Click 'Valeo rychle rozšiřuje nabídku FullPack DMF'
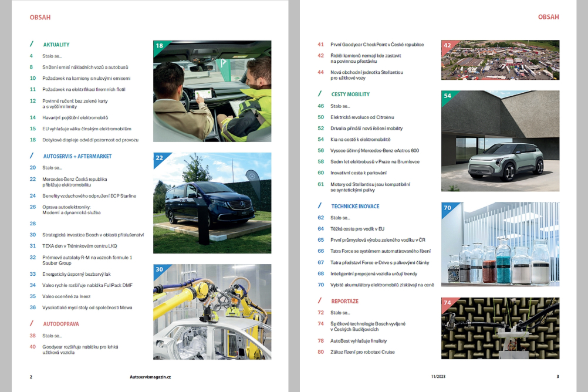Viewport: 588px width, 392px height. (x=87, y=285)
